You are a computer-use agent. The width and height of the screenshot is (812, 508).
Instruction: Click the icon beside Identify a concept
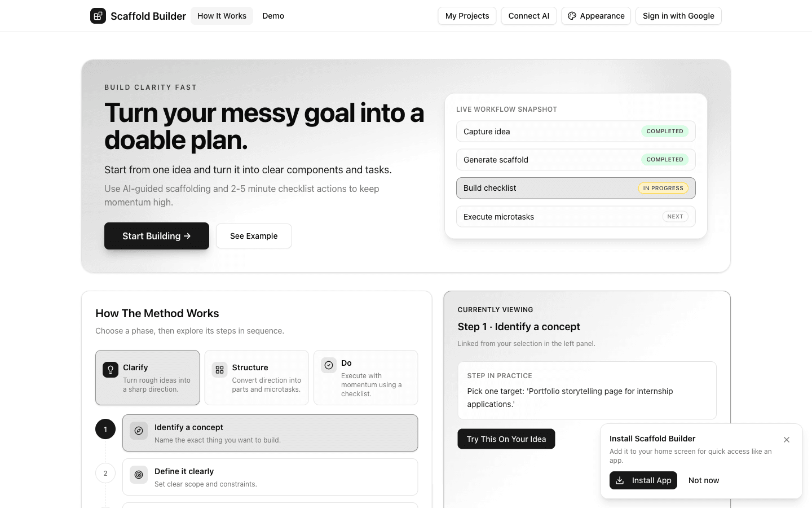(139, 431)
